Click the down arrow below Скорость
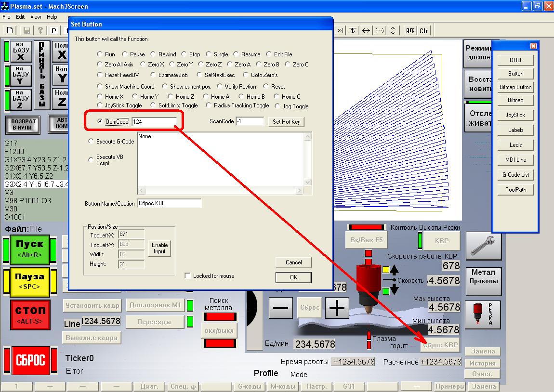 click(x=394, y=289)
